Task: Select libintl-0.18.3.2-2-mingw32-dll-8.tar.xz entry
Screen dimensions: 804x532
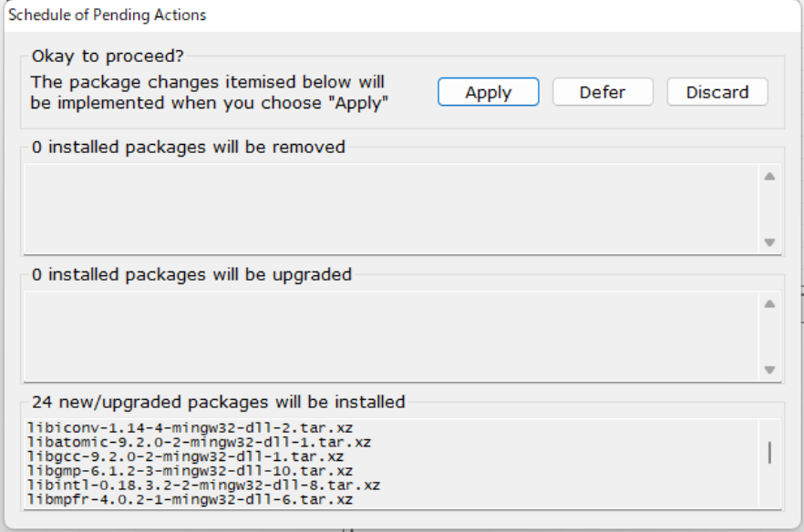Action: 203,486
